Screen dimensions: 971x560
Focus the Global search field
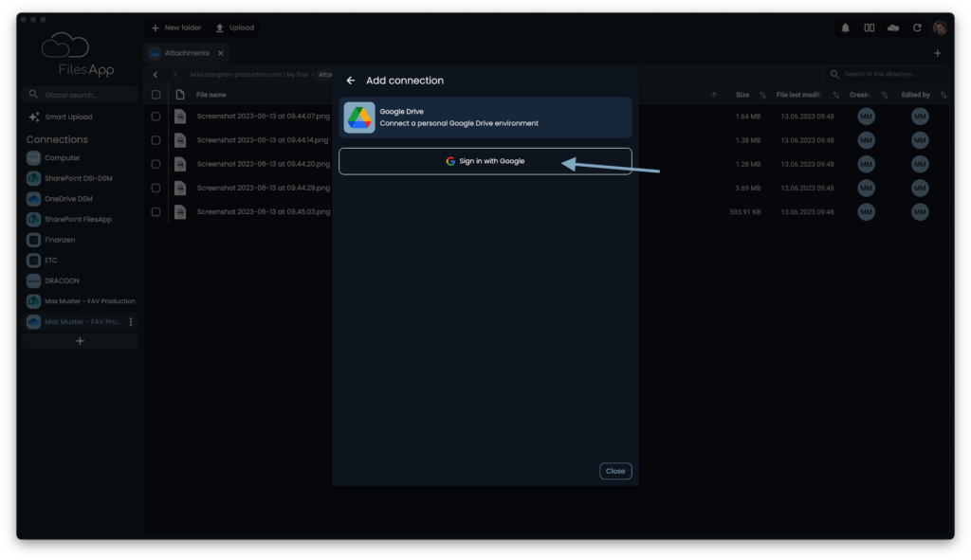(x=80, y=95)
